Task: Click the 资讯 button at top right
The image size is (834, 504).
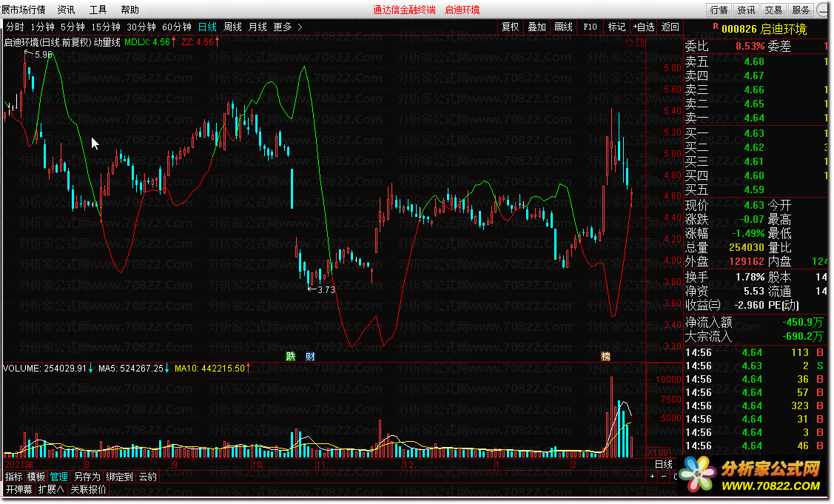Action: 746,10
